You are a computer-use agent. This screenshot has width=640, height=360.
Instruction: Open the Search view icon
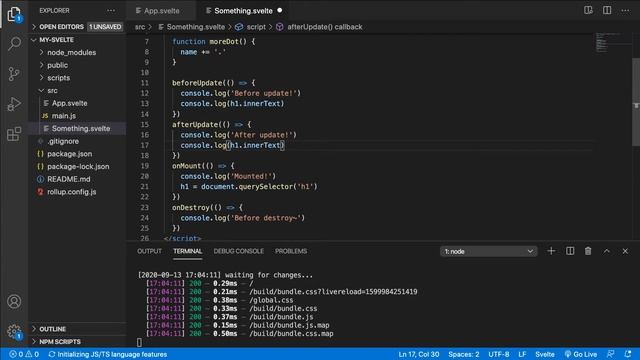coord(14,43)
